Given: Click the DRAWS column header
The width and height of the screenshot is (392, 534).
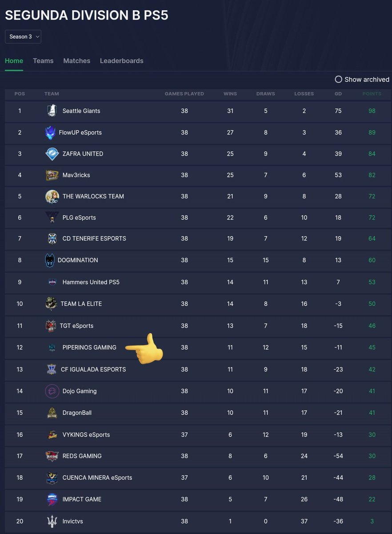Looking at the screenshot, I should click(266, 94).
